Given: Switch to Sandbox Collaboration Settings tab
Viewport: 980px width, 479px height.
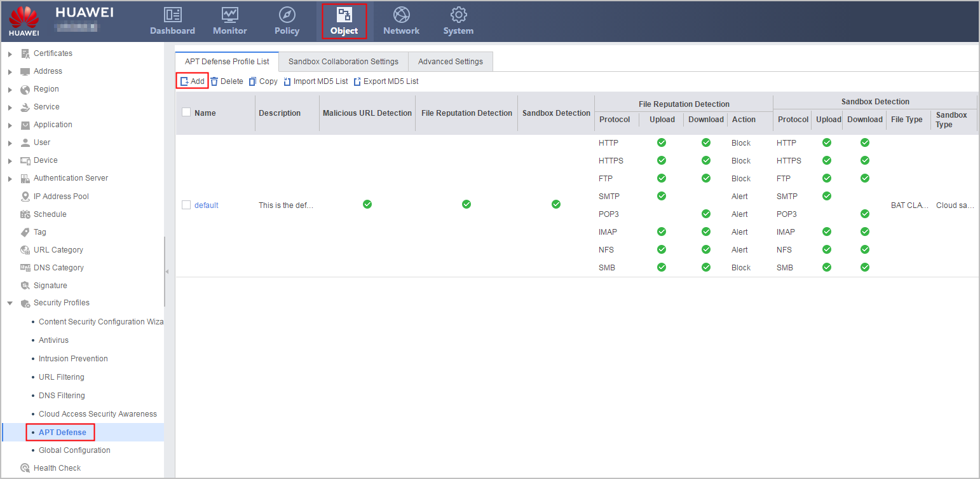Looking at the screenshot, I should coord(343,62).
